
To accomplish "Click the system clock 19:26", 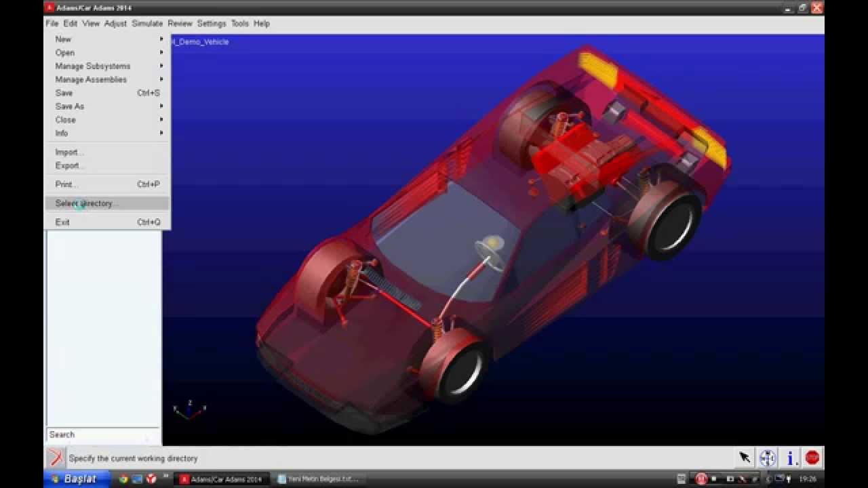I will 808,479.
